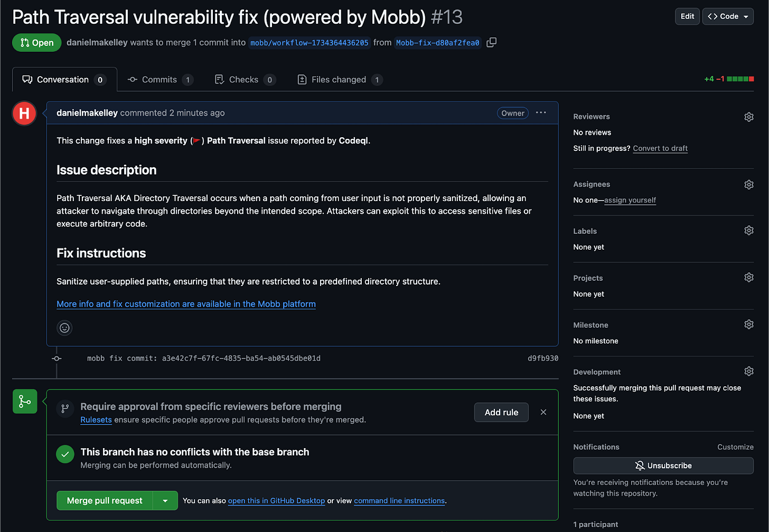Click the 1 participant label
Screen dimensions: 769x532
596,524
